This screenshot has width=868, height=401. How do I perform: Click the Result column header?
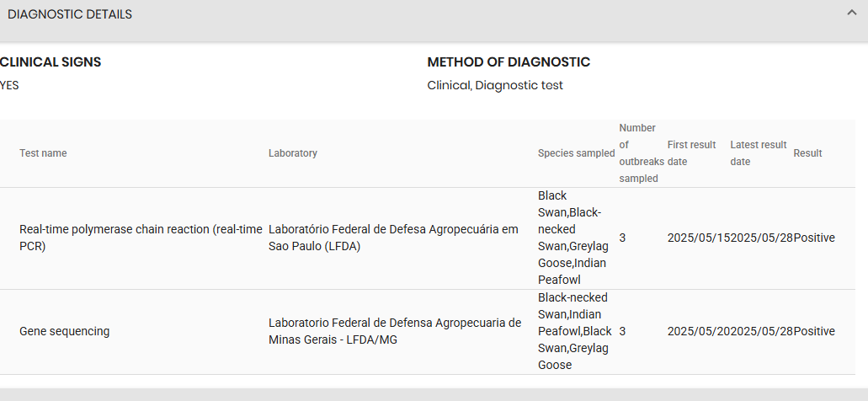click(x=807, y=153)
